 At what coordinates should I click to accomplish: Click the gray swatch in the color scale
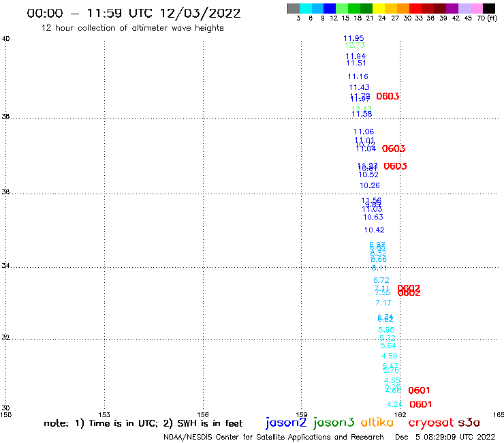pyautogui.click(x=294, y=8)
